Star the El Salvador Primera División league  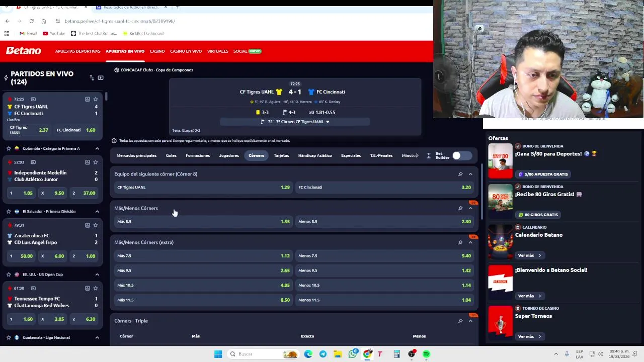coord(9,211)
